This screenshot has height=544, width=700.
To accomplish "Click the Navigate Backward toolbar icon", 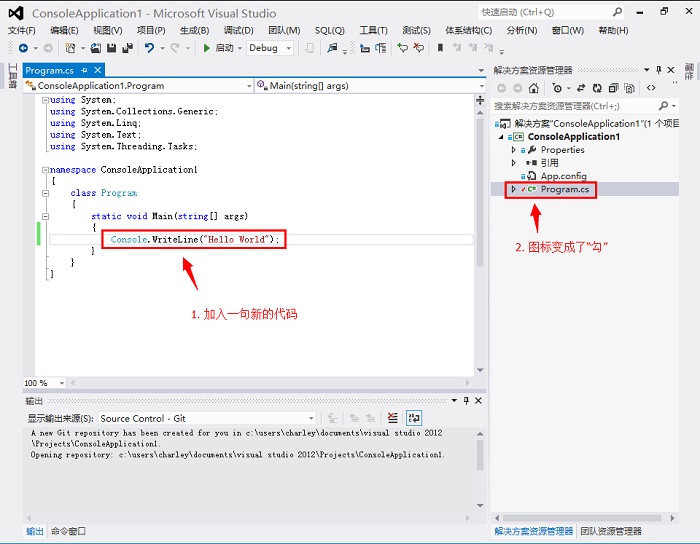I will 23,48.
